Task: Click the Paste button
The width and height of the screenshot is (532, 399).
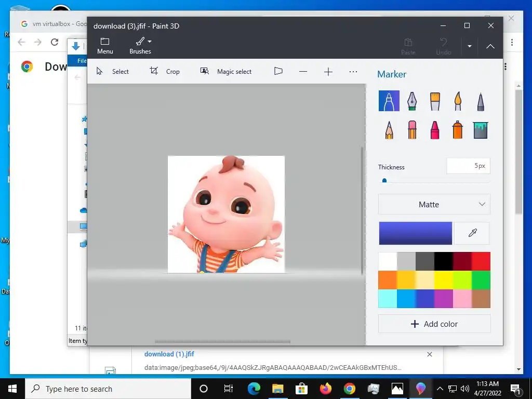Action: click(408, 46)
